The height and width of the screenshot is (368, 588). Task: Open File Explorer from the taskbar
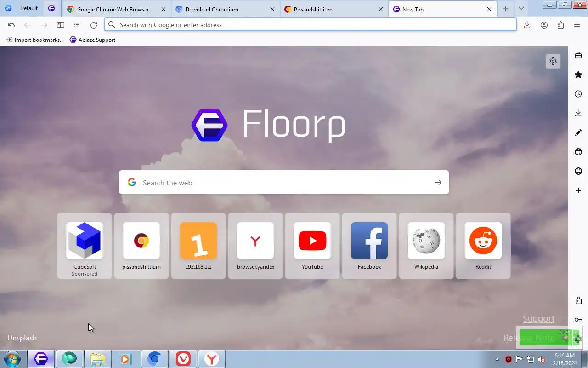98,359
